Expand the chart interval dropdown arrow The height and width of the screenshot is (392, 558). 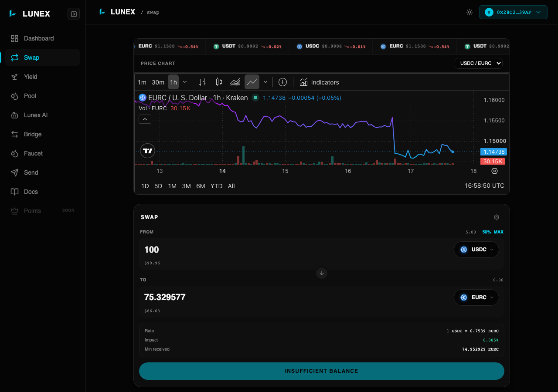[185, 82]
